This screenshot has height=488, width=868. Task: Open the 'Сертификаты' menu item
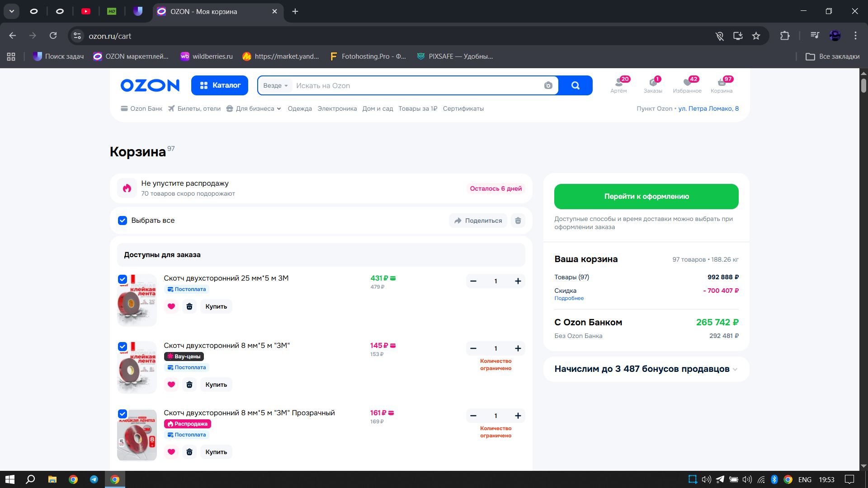click(463, 108)
